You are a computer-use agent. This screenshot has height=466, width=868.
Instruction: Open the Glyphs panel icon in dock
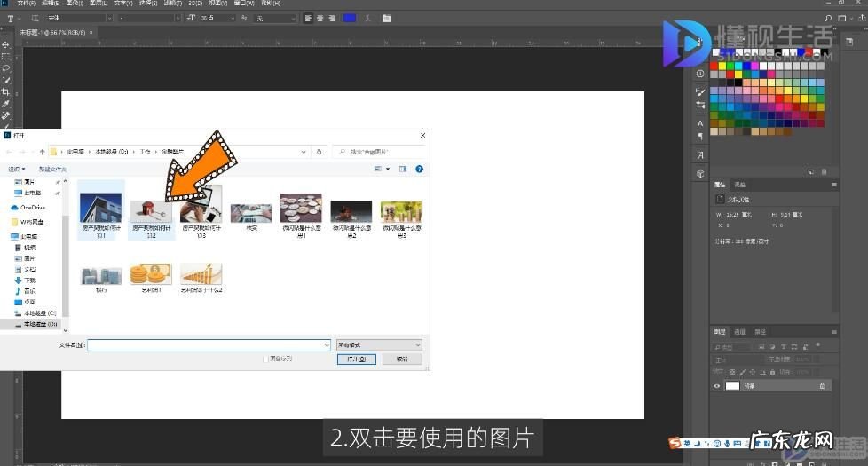click(700, 155)
